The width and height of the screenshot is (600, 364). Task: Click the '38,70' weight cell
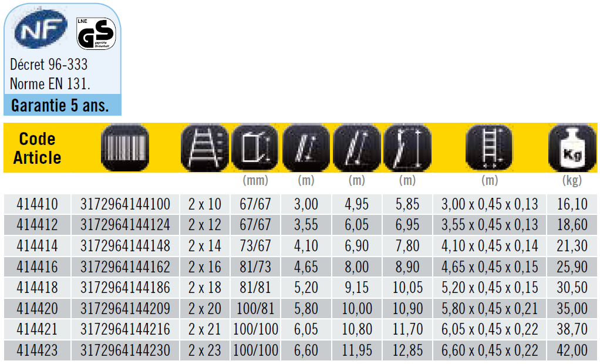coord(572,329)
